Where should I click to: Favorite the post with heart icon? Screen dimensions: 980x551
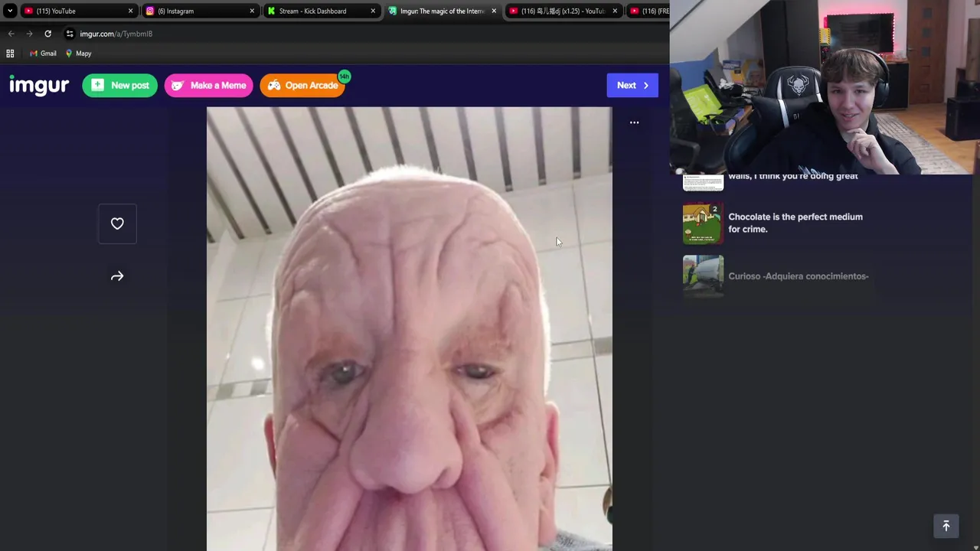(x=117, y=223)
